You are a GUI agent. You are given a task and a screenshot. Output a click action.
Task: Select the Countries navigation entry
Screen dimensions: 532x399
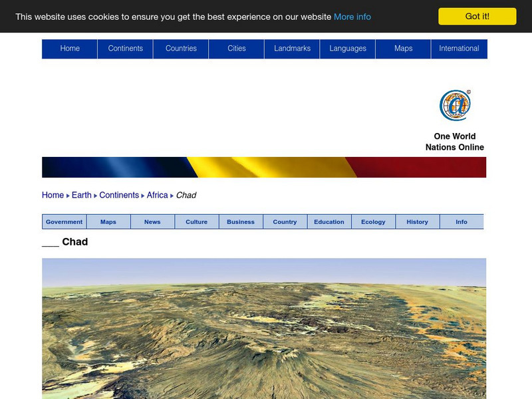pos(182,48)
